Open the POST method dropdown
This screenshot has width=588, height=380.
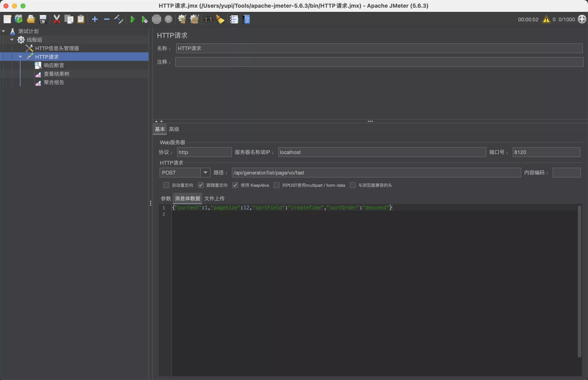pyautogui.click(x=205, y=173)
